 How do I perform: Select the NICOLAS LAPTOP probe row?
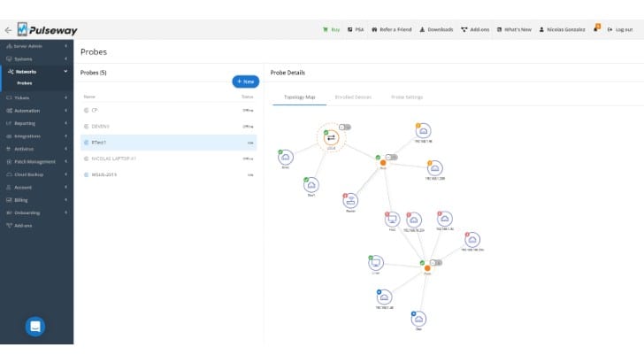coord(168,158)
